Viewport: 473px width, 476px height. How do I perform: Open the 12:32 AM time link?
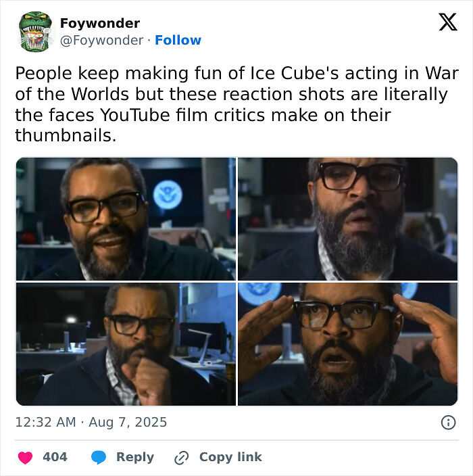click(x=45, y=423)
